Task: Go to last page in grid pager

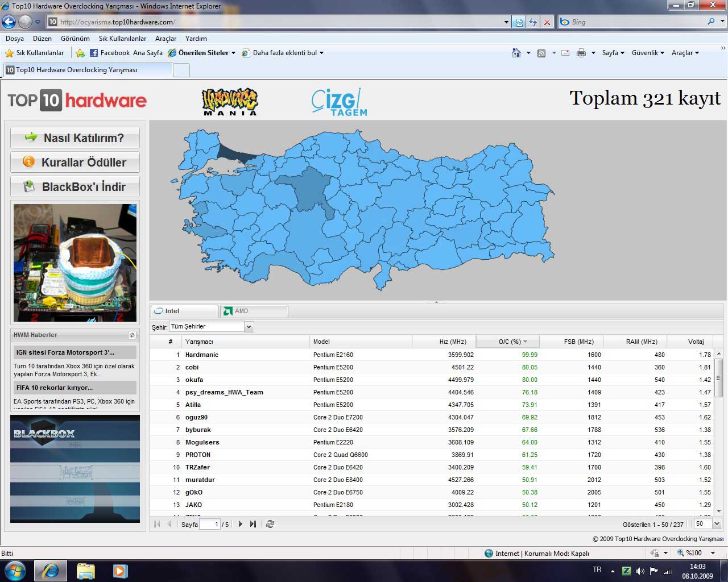Action: click(x=253, y=524)
